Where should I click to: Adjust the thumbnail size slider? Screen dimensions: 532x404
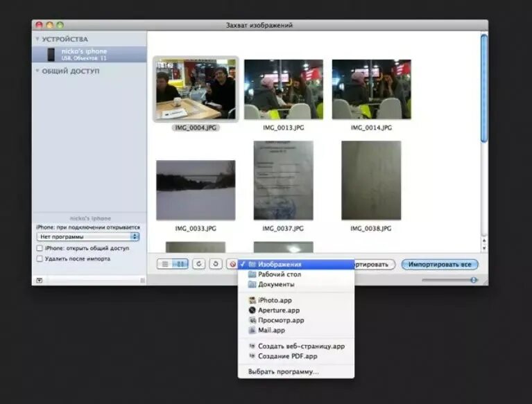point(474,280)
